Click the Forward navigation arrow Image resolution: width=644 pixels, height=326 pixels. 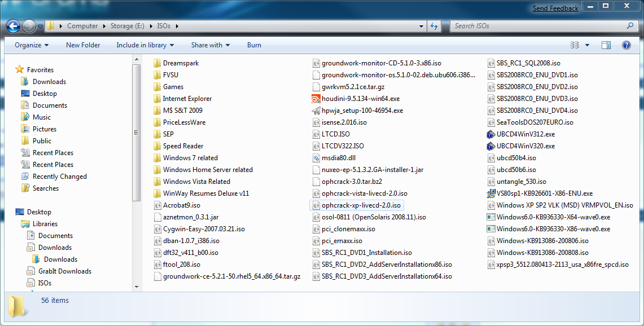(x=29, y=27)
